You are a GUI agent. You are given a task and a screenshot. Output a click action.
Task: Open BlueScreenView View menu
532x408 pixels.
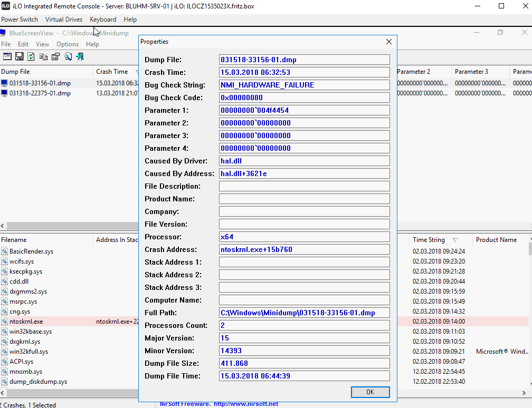point(42,44)
